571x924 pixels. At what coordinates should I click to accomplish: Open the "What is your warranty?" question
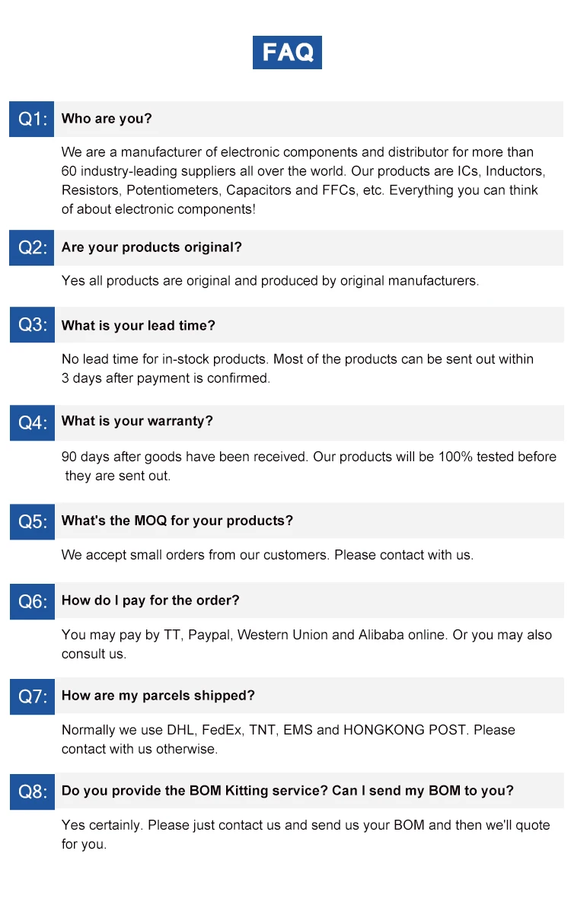pos(137,421)
